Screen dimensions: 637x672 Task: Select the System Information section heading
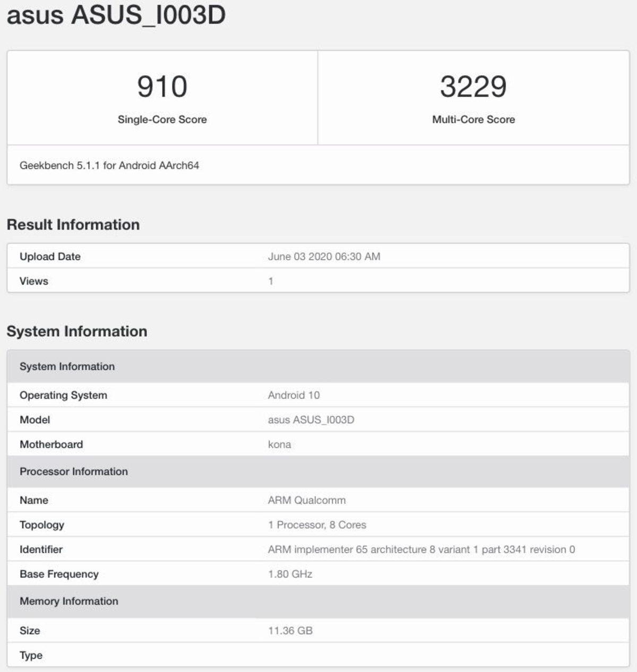[75, 331]
